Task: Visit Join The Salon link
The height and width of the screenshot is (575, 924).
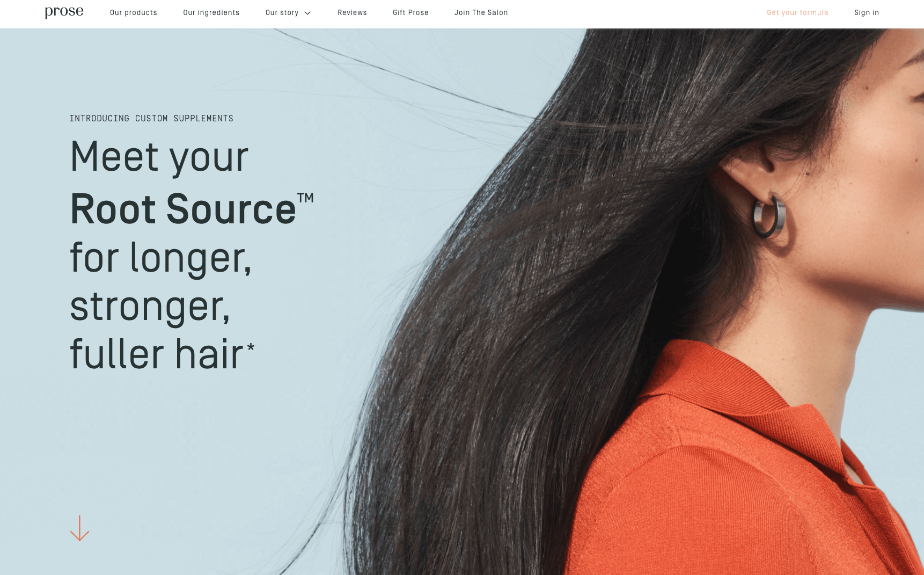Action: coord(481,12)
